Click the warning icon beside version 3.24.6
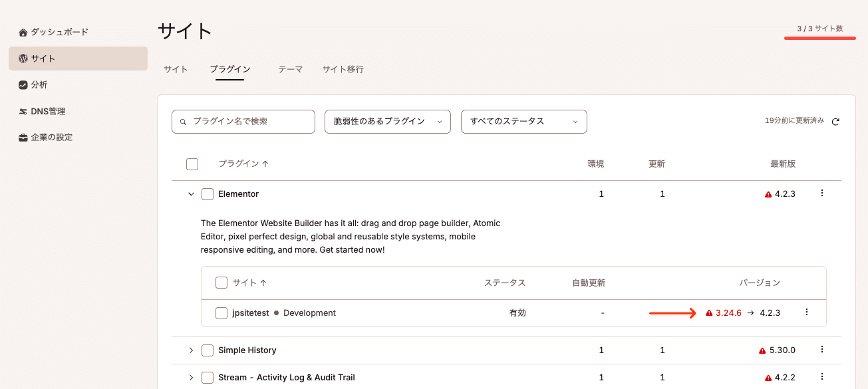Screen dimensions: 868x389 point(709,313)
